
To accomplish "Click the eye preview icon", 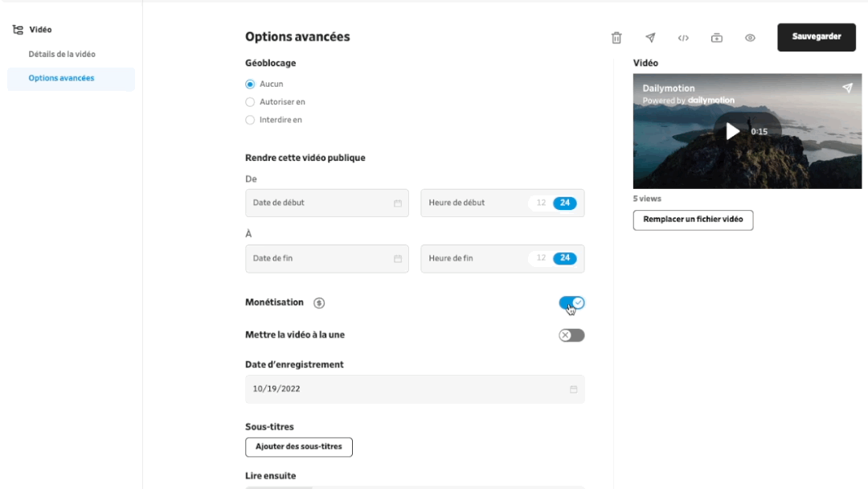I will pos(750,38).
